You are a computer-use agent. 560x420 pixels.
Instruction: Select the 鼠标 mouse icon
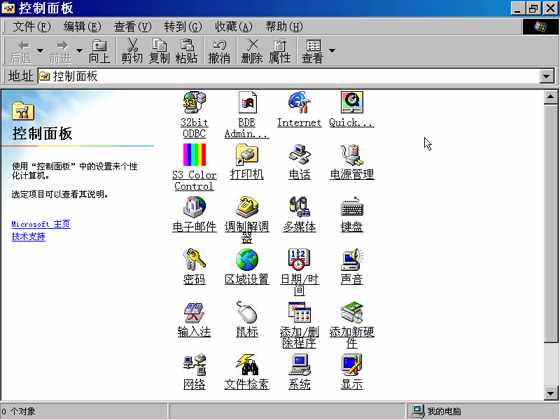tap(246, 312)
